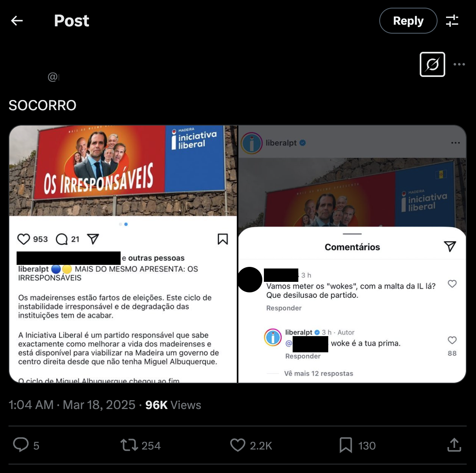This screenshot has width=476, height=473.
Task: Click the post author's @ handle
Action: tap(53, 77)
